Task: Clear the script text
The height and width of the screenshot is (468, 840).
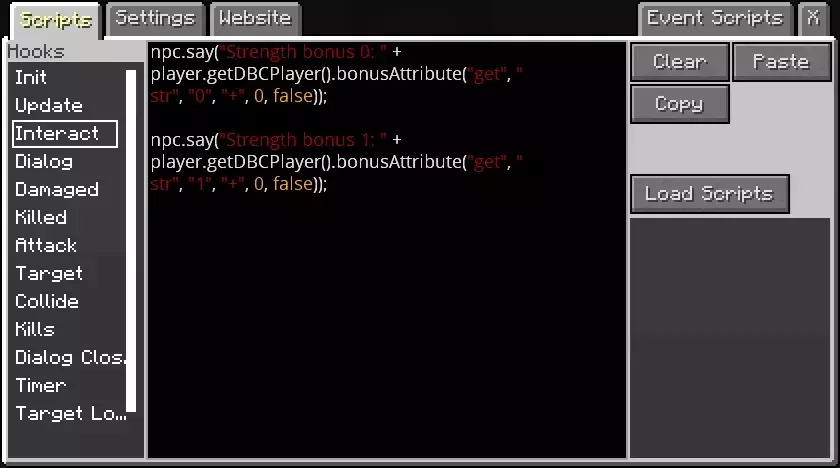Action: [680, 62]
